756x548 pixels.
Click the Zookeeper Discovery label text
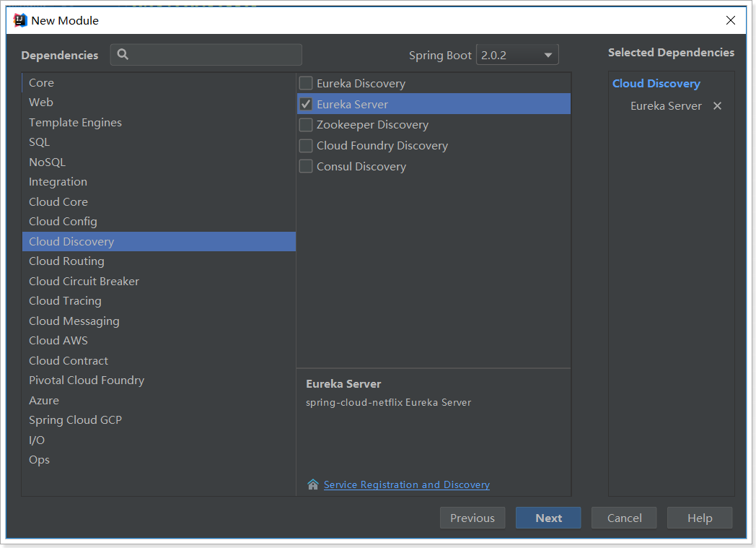point(372,125)
